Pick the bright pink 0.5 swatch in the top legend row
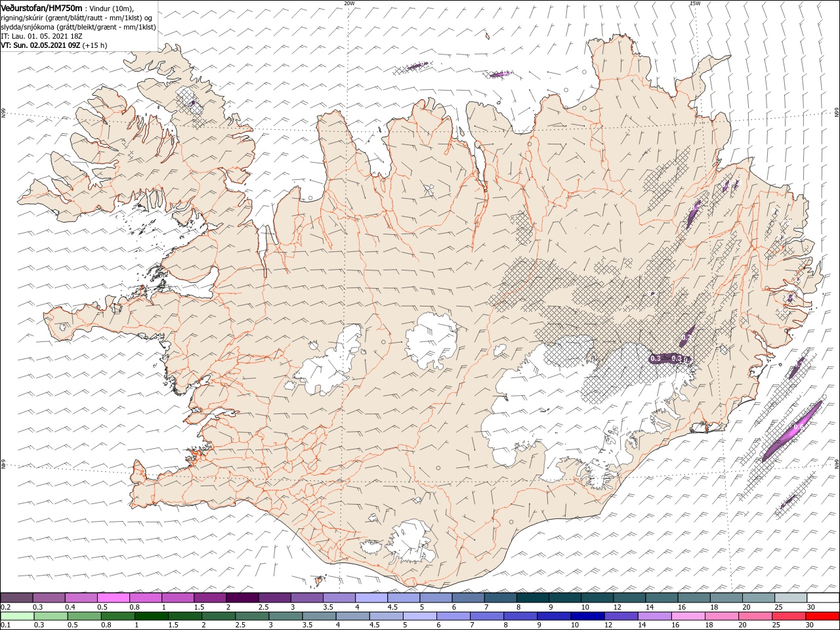 [113, 598]
